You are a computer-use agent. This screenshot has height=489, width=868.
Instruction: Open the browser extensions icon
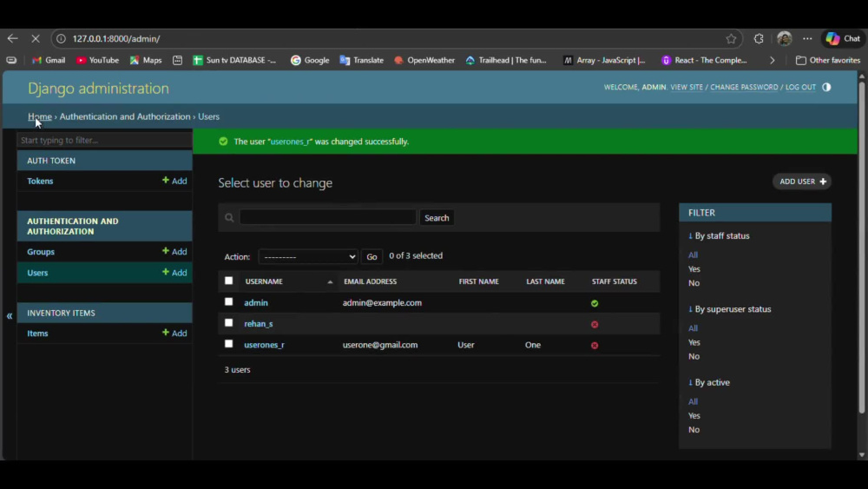pyautogui.click(x=759, y=39)
